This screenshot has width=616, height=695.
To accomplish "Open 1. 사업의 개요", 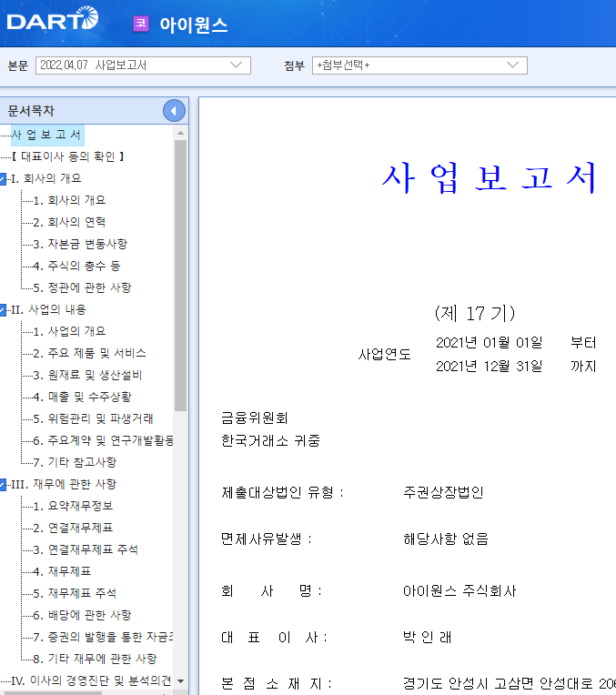I will point(70,331).
